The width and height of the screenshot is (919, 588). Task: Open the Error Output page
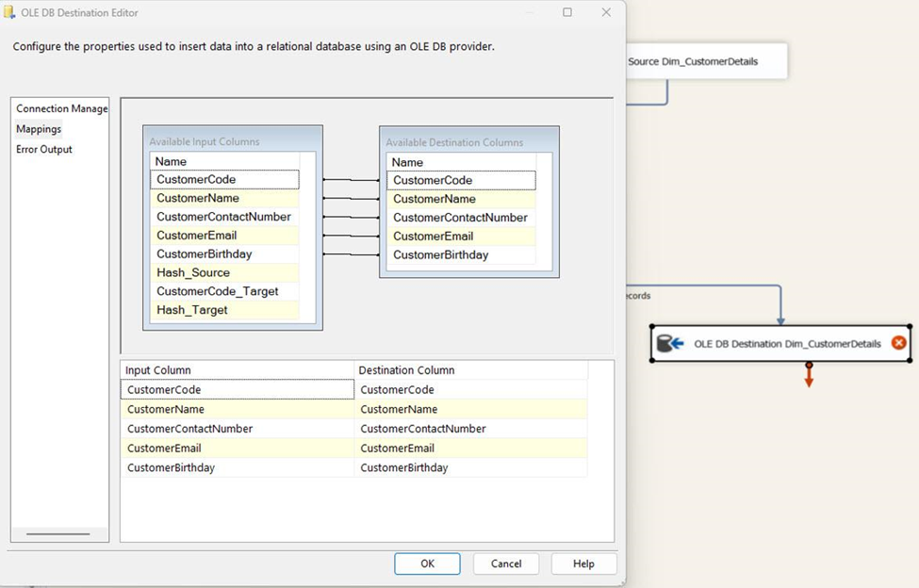(x=43, y=149)
